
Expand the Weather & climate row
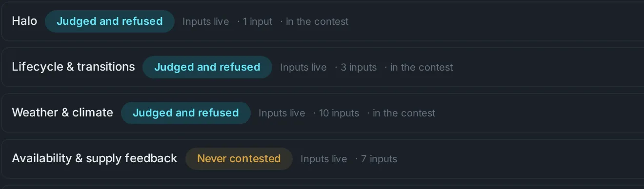pos(322,113)
